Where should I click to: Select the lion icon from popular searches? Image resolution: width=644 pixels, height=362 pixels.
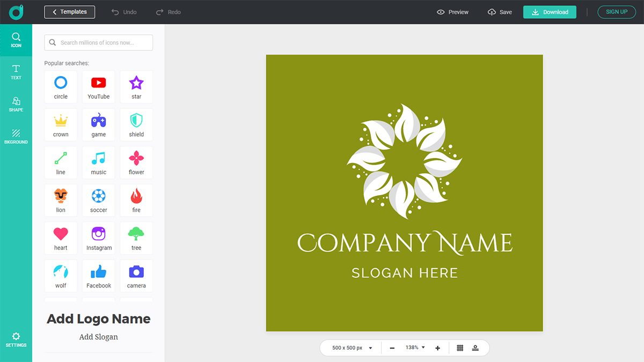coord(61,200)
